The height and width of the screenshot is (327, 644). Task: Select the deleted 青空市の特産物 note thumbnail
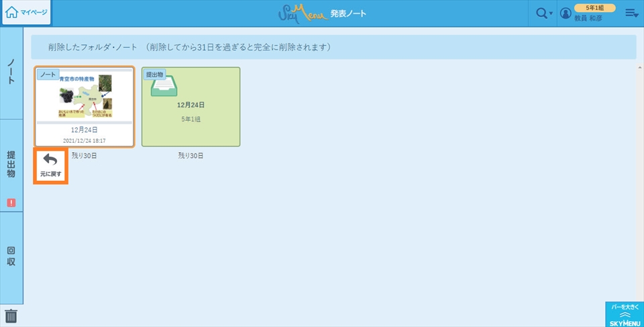85,107
